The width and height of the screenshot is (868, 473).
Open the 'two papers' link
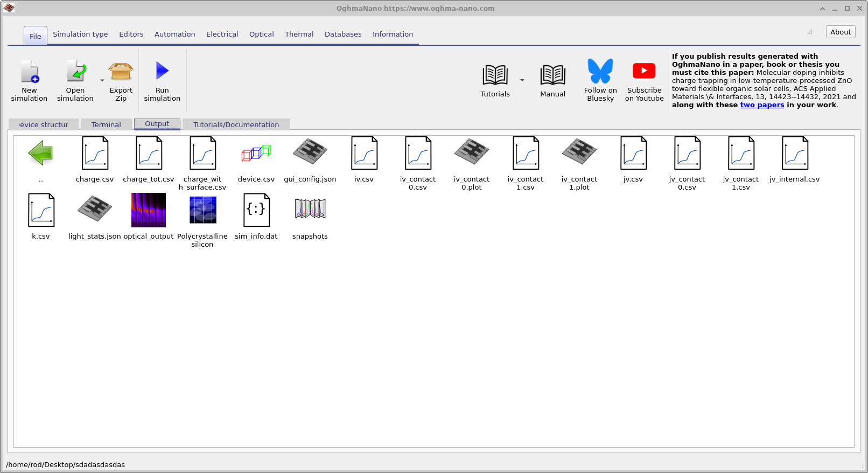pos(762,105)
